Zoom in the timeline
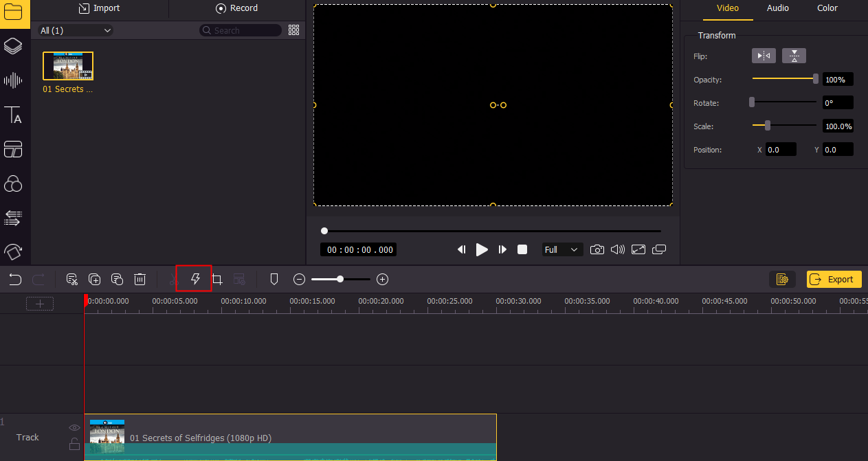868x461 pixels. (x=383, y=280)
